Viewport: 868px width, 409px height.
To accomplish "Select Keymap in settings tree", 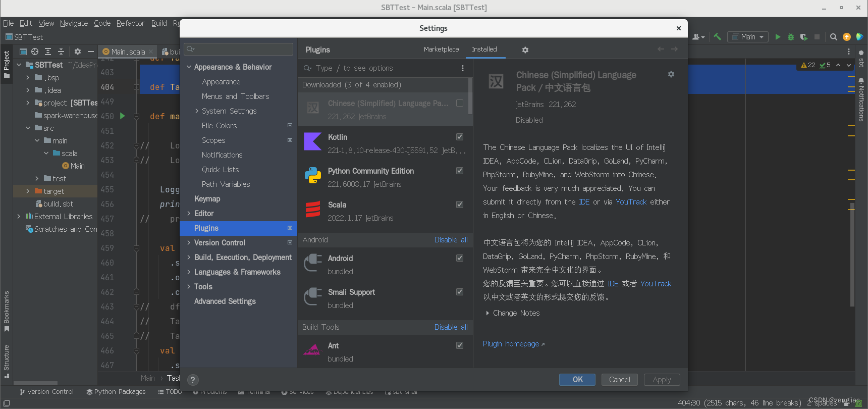I will click(207, 199).
